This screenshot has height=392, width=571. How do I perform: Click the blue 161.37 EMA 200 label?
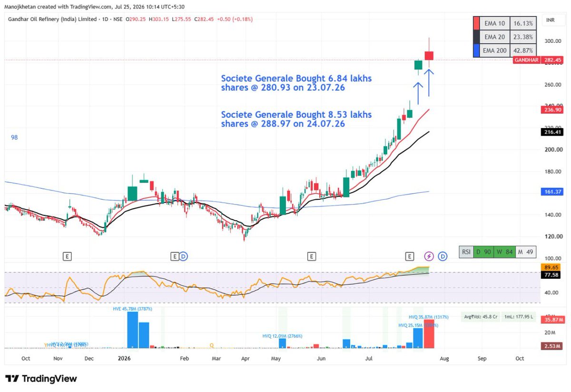click(x=552, y=191)
